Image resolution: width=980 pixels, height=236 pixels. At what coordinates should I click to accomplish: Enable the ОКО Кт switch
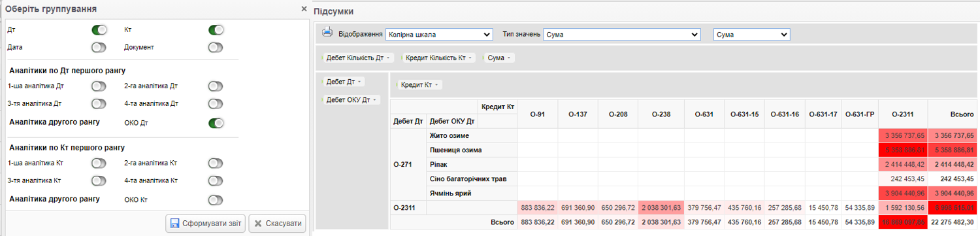click(x=216, y=200)
